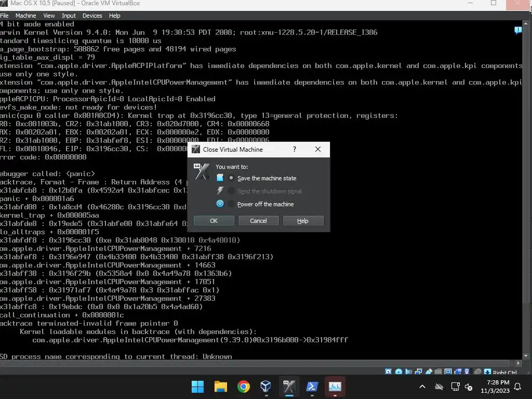Open the Input menu

click(69, 16)
